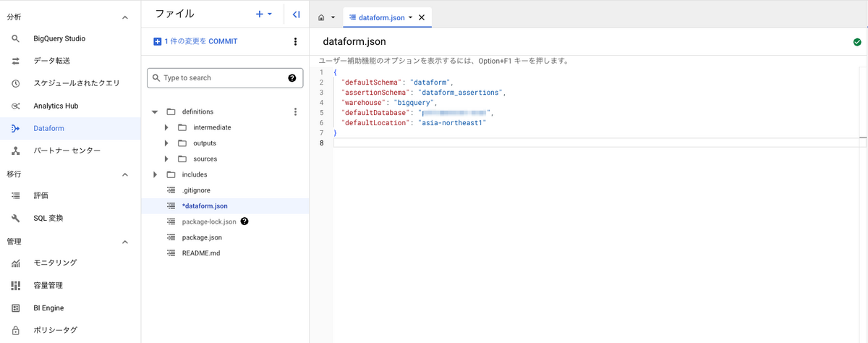The image size is (868, 343).
Task: Open 容量管理 page
Action: click(x=70, y=285)
